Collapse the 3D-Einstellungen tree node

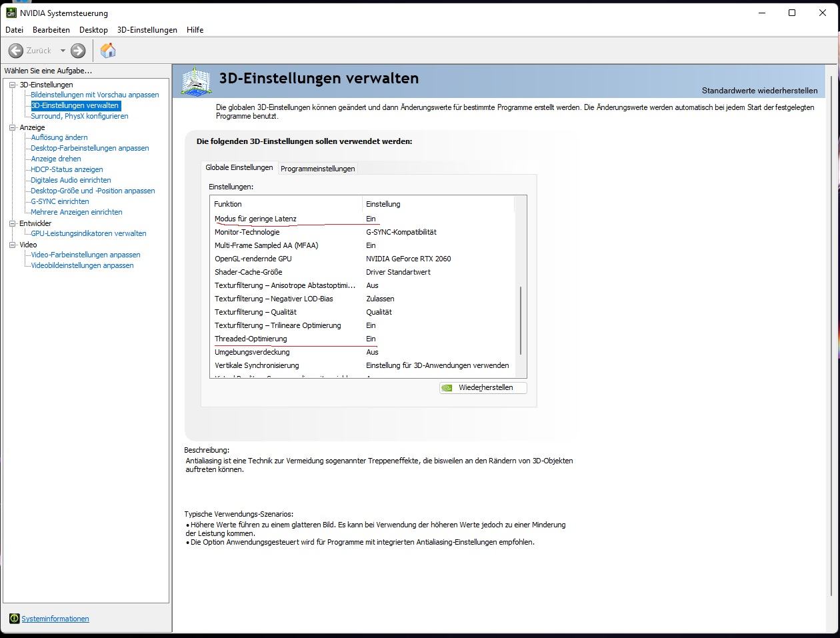pyautogui.click(x=12, y=85)
